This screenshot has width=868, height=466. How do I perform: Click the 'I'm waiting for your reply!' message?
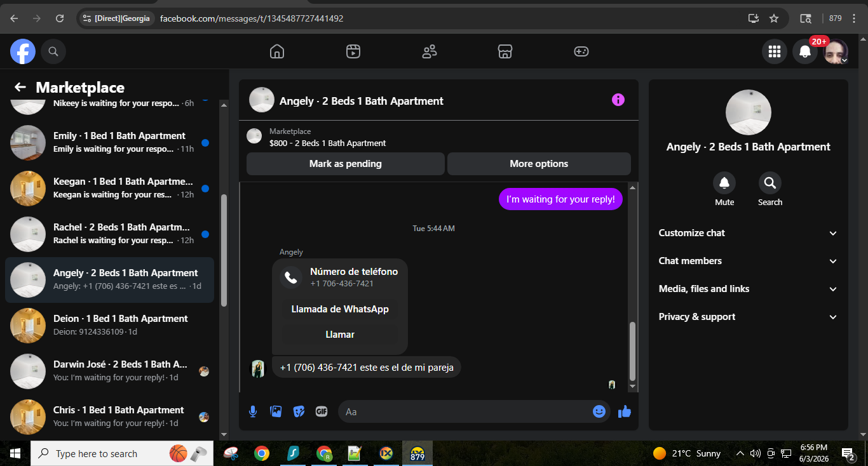(x=560, y=199)
